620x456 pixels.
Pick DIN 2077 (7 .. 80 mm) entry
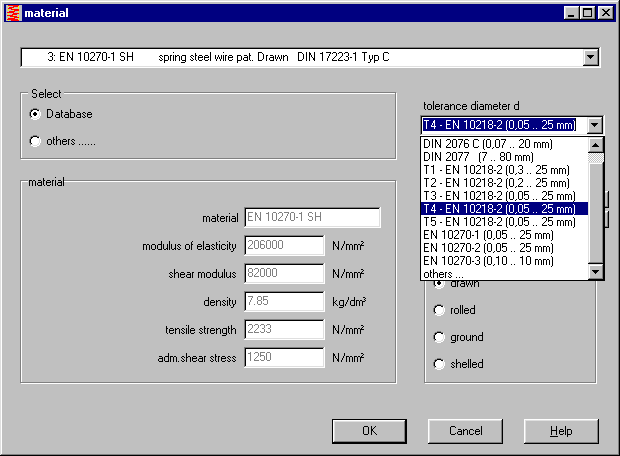point(478,157)
